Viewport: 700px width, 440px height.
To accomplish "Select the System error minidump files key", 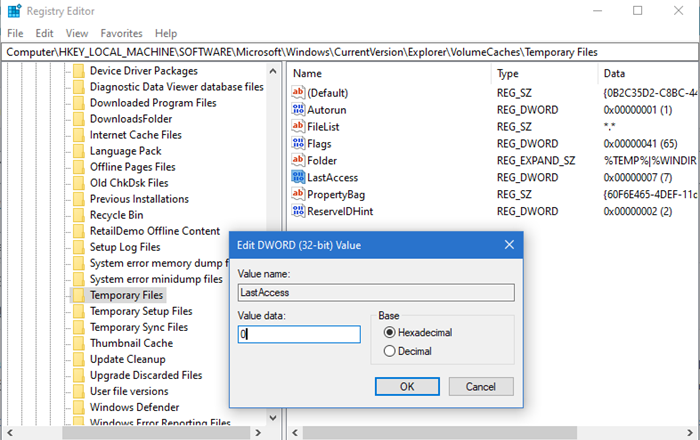I will (x=156, y=279).
